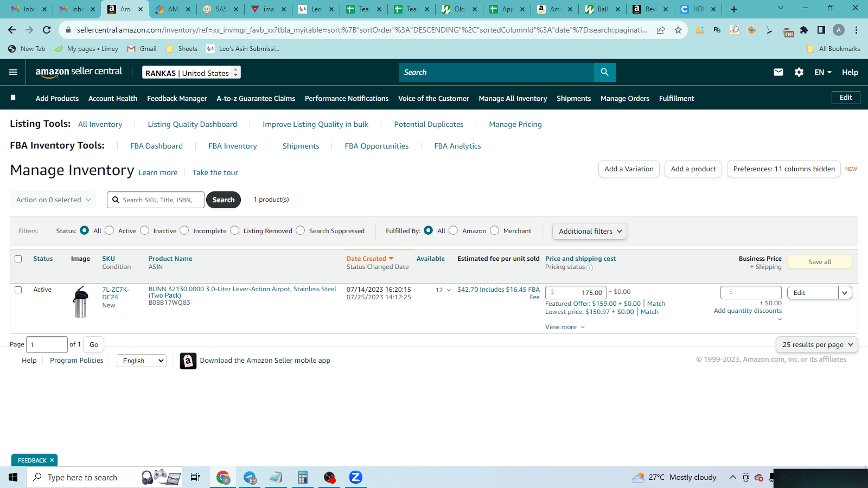Open the EN language dropdown
This screenshot has width=868, height=488.
point(822,72)
